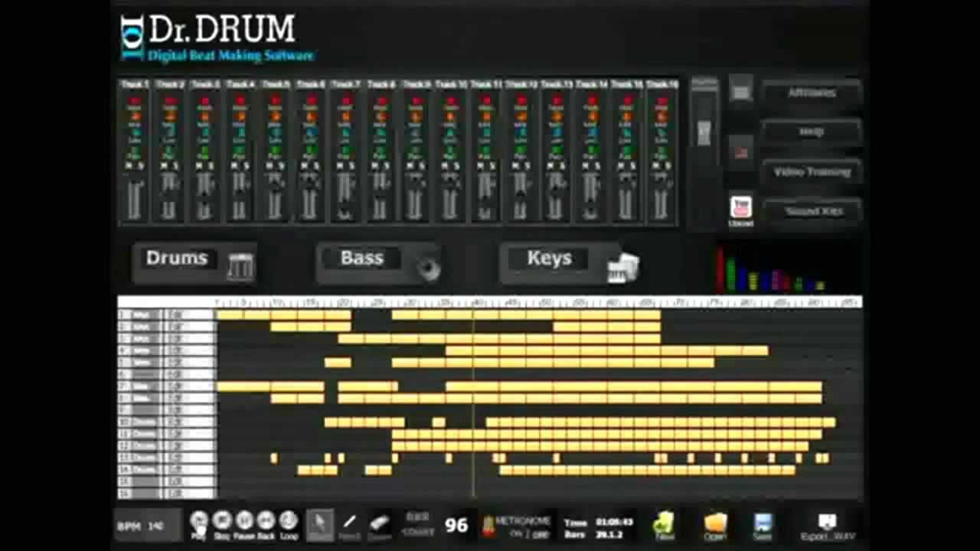Click Track 16's green pan knob

pyautogui.click(x=662, y=150)
